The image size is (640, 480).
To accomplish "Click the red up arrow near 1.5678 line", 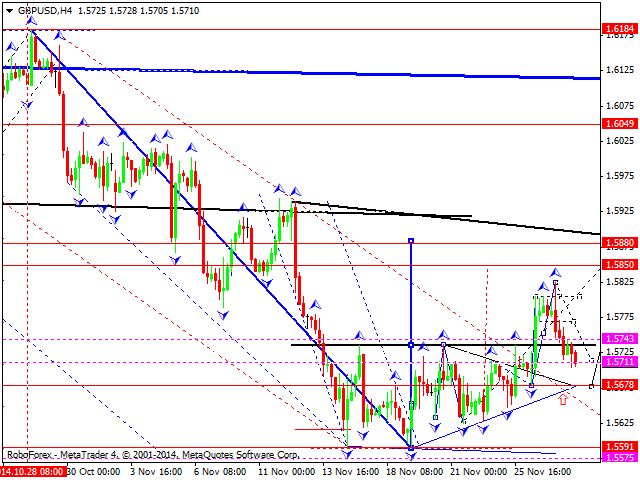I will coord(563,399).
